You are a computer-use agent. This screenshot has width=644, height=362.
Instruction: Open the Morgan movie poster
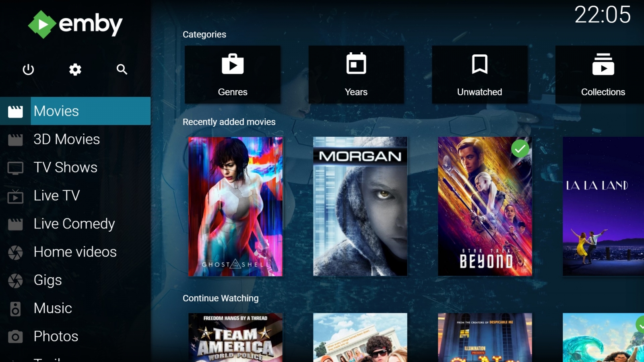[x=360, y=206]
